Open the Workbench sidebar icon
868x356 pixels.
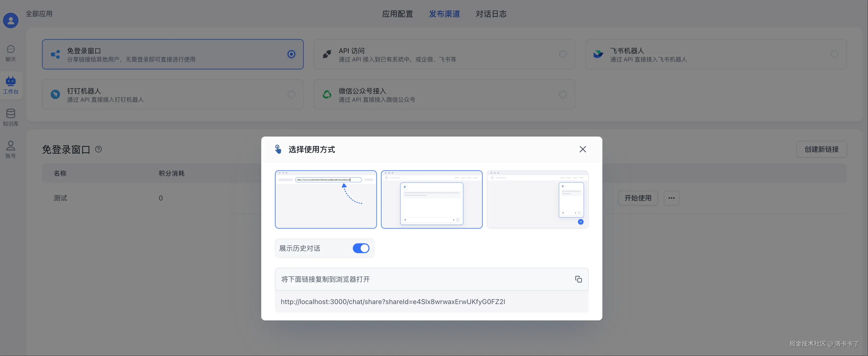pos(11,85)
